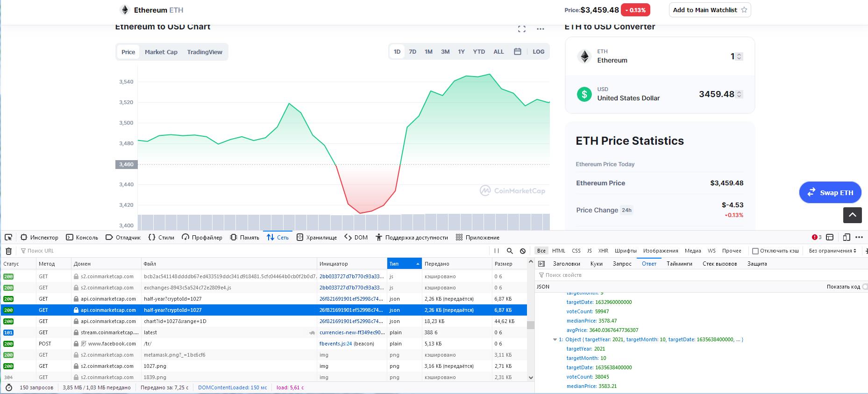
Task: Focus the 'Поиск свойств' filter field
Action: coord(701,275)
